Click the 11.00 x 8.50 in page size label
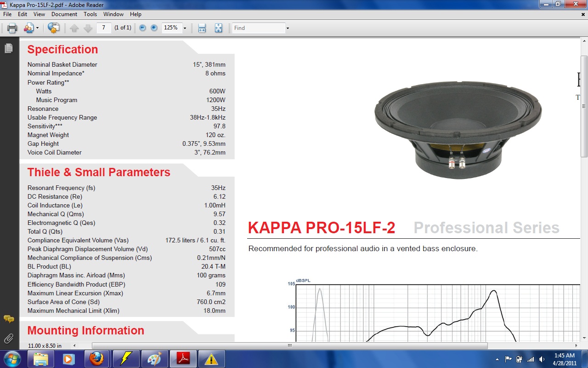 (45, 345)
